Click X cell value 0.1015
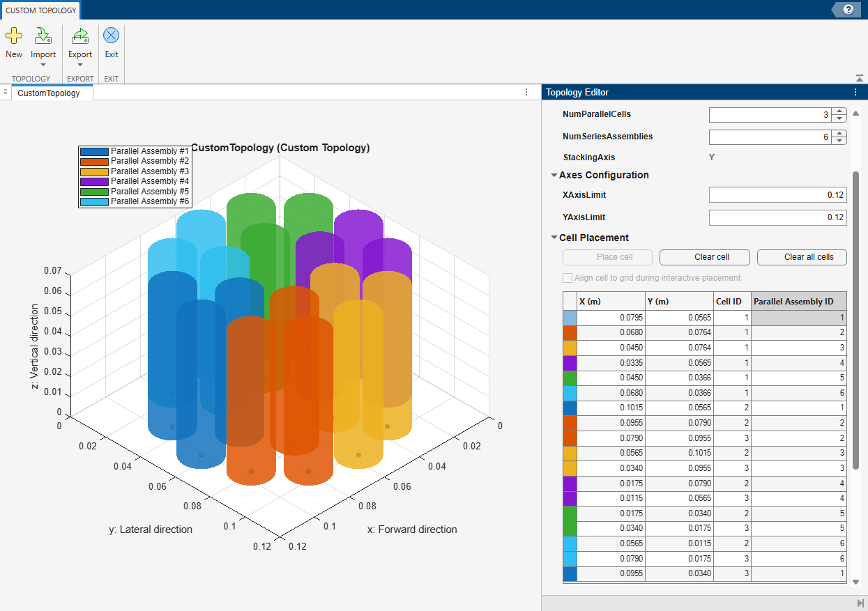Viewport: 868px width, 611px height. pyautogui.click(x=611, y=408)
